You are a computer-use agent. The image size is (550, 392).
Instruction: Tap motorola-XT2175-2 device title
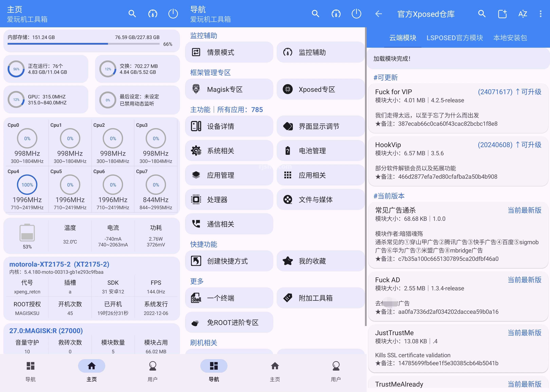point(59,264)
